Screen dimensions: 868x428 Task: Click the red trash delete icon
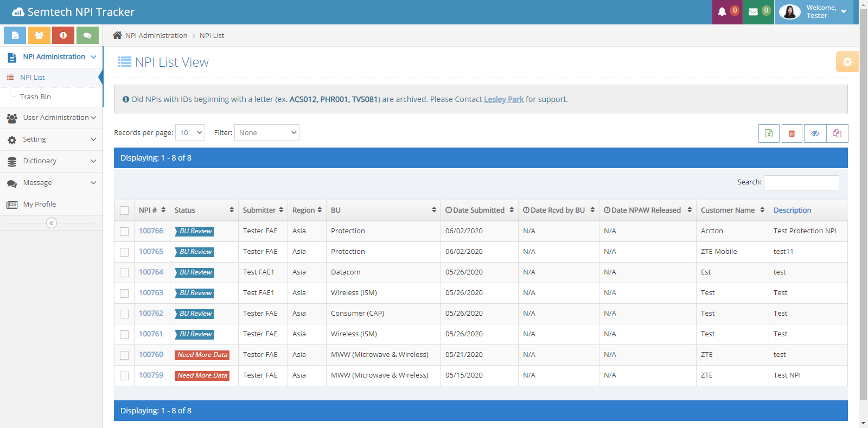(x=792, y=133)
